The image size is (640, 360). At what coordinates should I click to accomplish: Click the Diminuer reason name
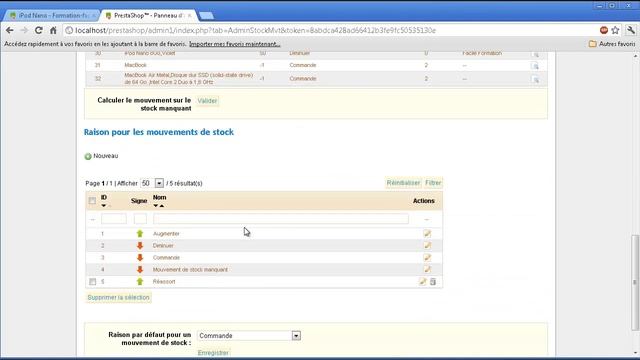coord(163,246)
